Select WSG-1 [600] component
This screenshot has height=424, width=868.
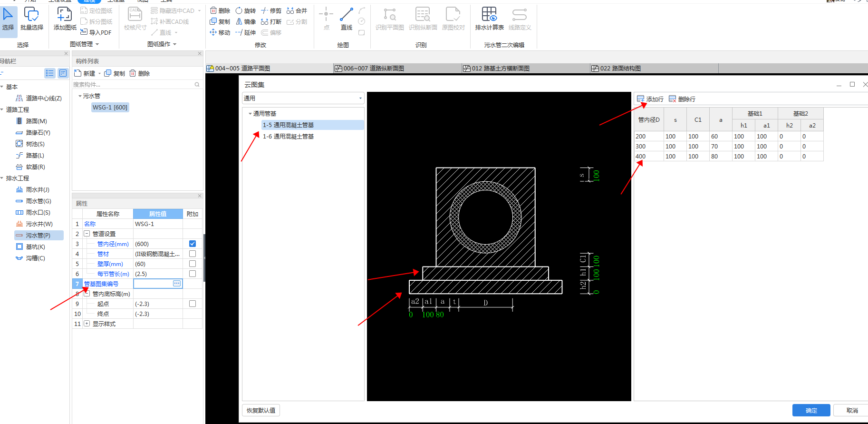[110, 108]
